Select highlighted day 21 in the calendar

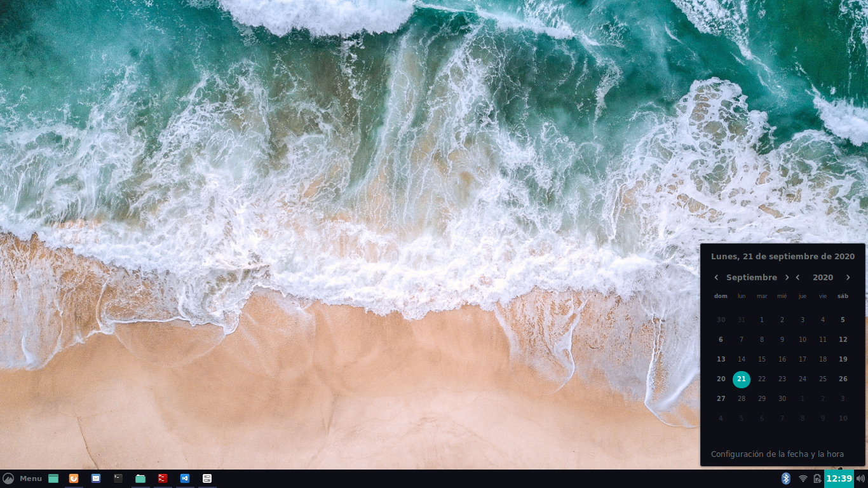pyautogui.click(x=742, y=379)
